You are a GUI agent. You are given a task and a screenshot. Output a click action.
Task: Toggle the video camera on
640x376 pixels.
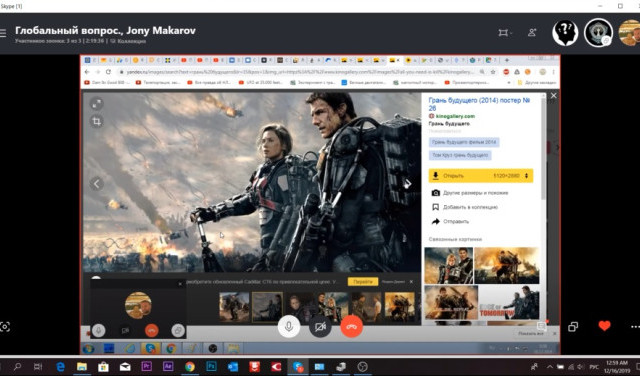click(x=320, y=327)
